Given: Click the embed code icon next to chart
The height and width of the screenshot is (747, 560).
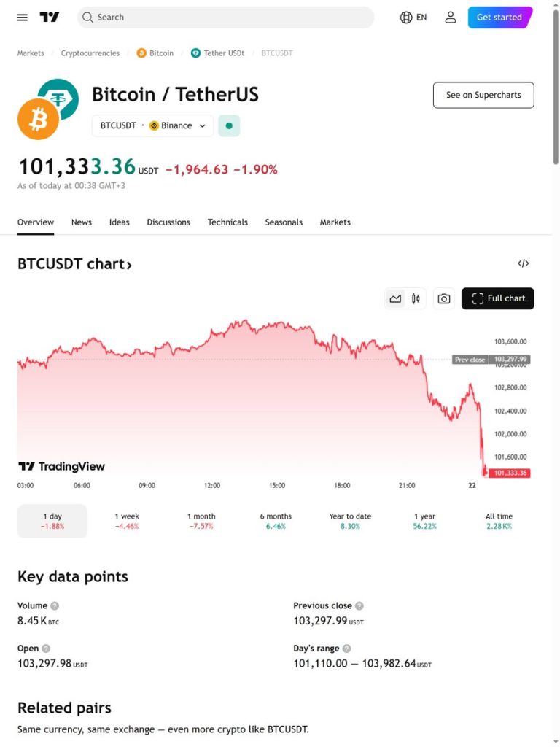Looking at the screenshot, I should (524, 263).
